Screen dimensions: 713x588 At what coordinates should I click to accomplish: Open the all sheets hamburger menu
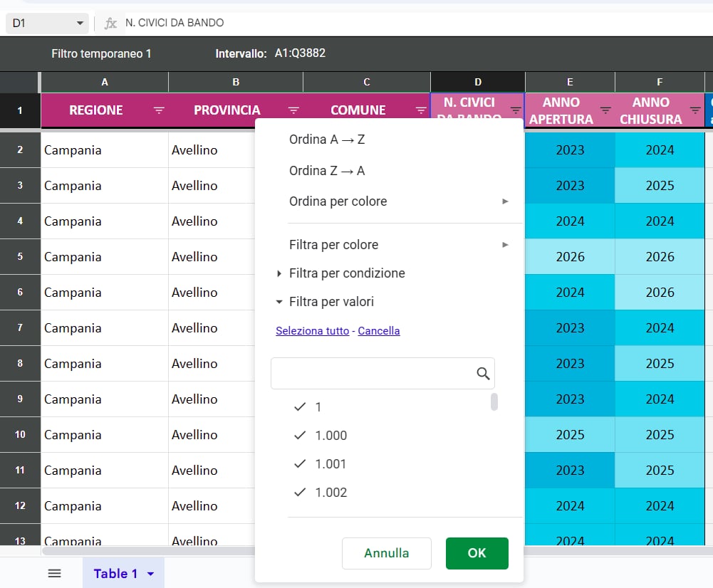(54, 573)
